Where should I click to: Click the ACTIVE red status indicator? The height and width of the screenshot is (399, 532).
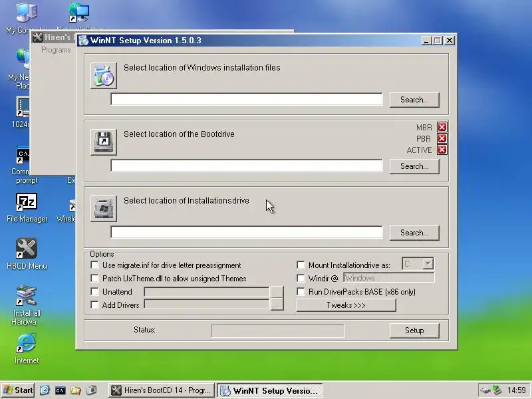442,150
